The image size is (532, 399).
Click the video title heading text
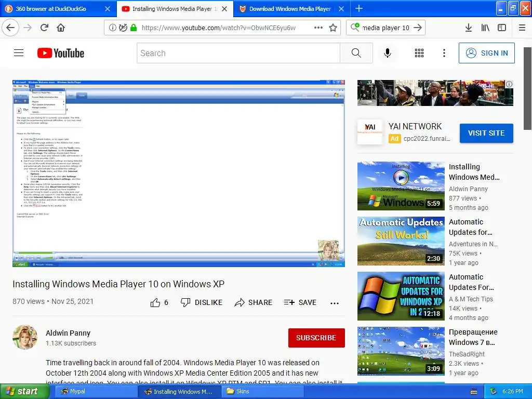(118, 284)
